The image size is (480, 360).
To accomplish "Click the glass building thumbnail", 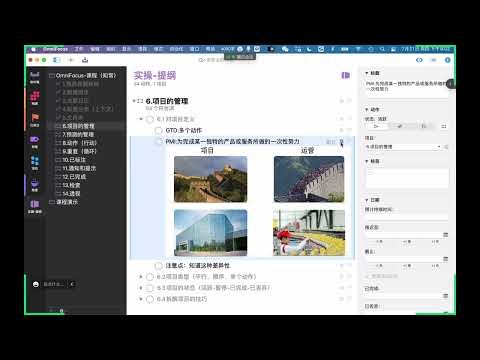I will (x=211, y=233).
